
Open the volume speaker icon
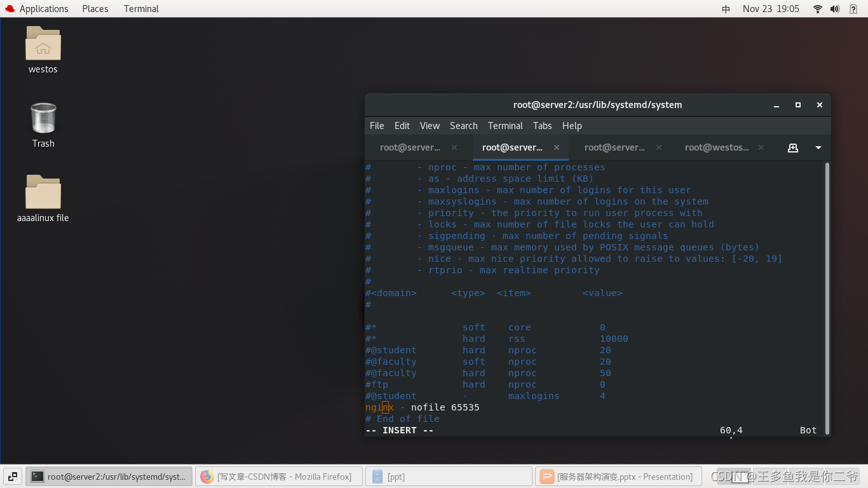pyautogui.click(x=835, y=9)
